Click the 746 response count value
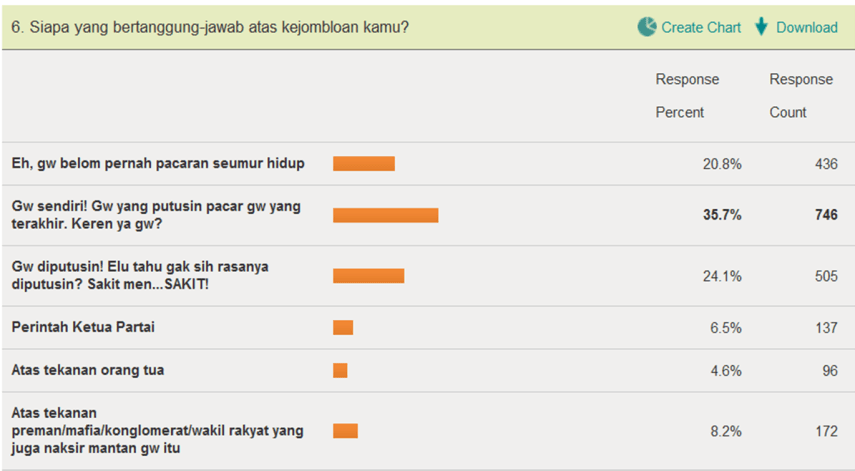 (824, 215)
